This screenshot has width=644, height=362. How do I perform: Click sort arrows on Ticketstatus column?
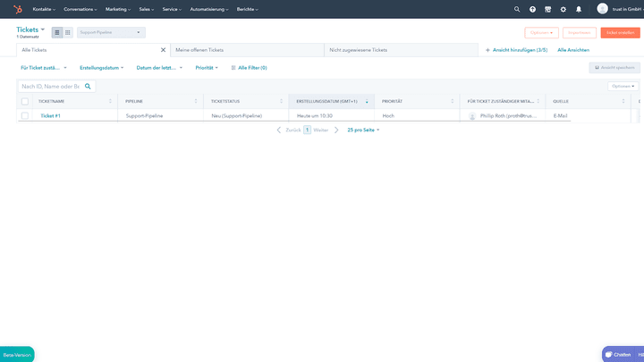point(282,101)
